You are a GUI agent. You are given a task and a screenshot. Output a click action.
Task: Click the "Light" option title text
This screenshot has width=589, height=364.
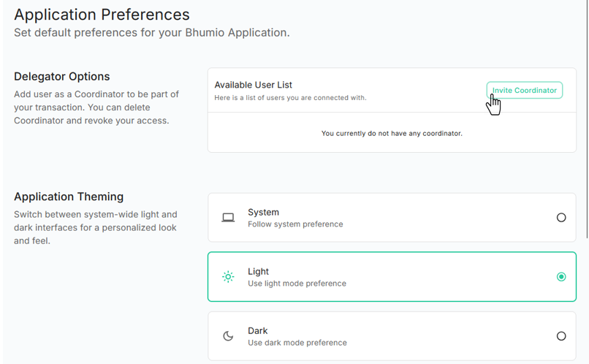point(258,271)
